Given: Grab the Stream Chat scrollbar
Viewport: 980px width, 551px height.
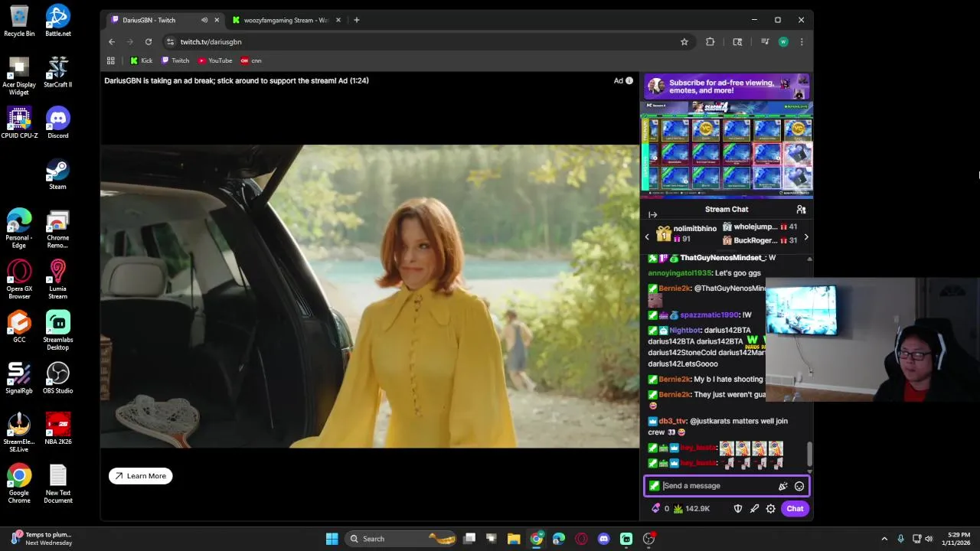Looking at the screenshot, I should pyautogui.click(x=809, y=453).
